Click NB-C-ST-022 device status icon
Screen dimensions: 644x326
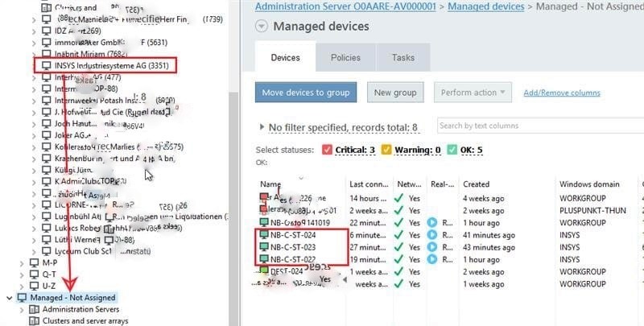click(264, 259)
